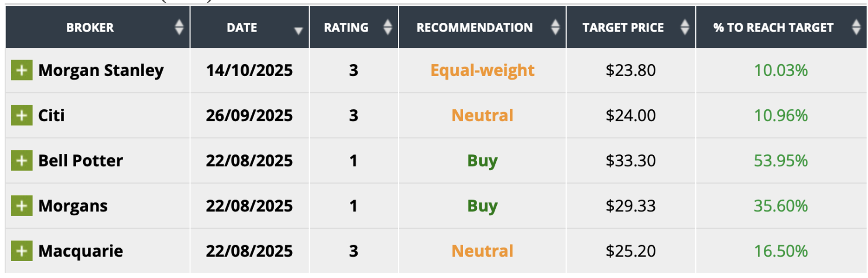Image resolution: width=868 pixels, height=278 pixels.
Task: Click the RECOMMENDATION column header text
Action: tap(474, 28)
